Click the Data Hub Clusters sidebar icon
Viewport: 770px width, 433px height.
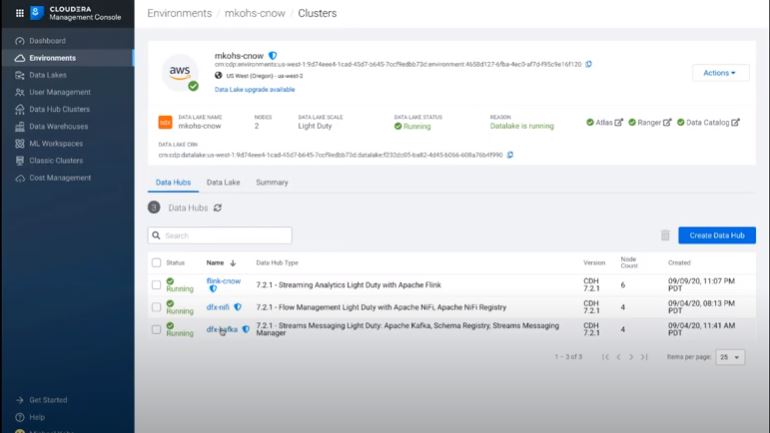click(20, 109)
